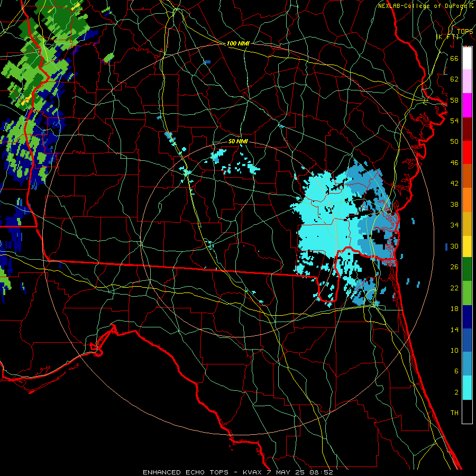Click the '66' legend value

point(454,58)
